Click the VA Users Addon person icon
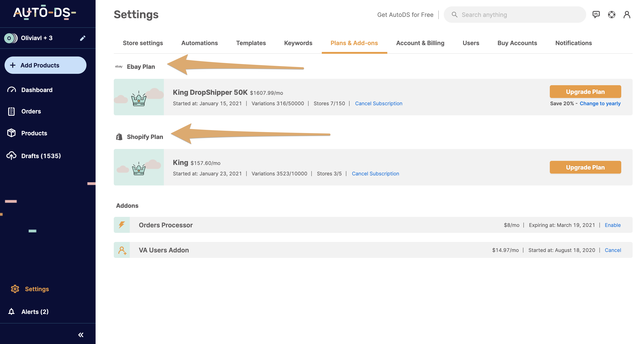Viewport: 644px width, 344px height. pos(122,250)
